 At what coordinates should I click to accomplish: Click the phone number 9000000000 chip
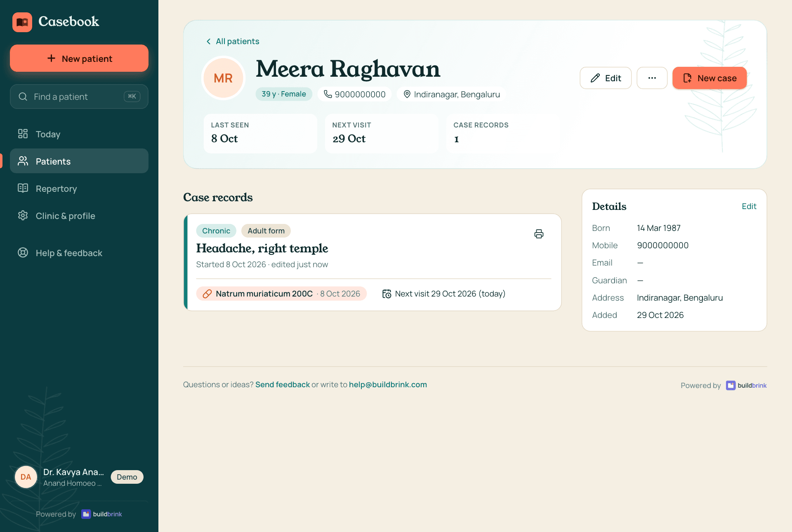(x=354, y=94)
